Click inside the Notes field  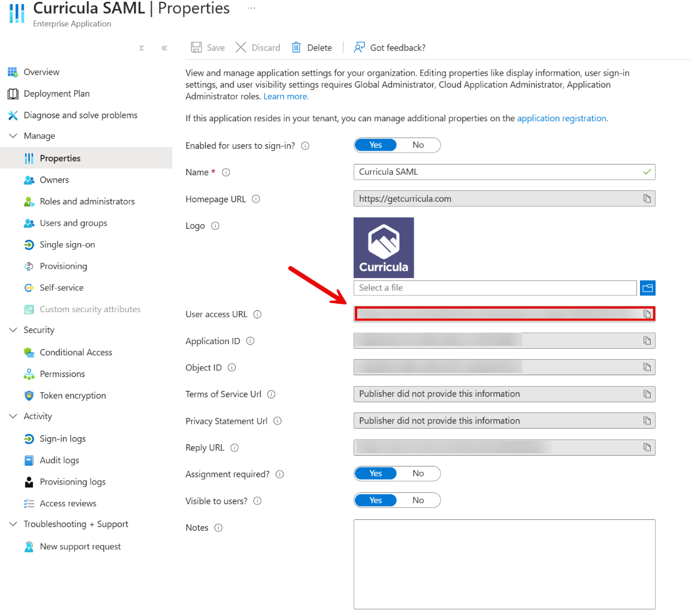pyautogui.click(x=504, y=564)
